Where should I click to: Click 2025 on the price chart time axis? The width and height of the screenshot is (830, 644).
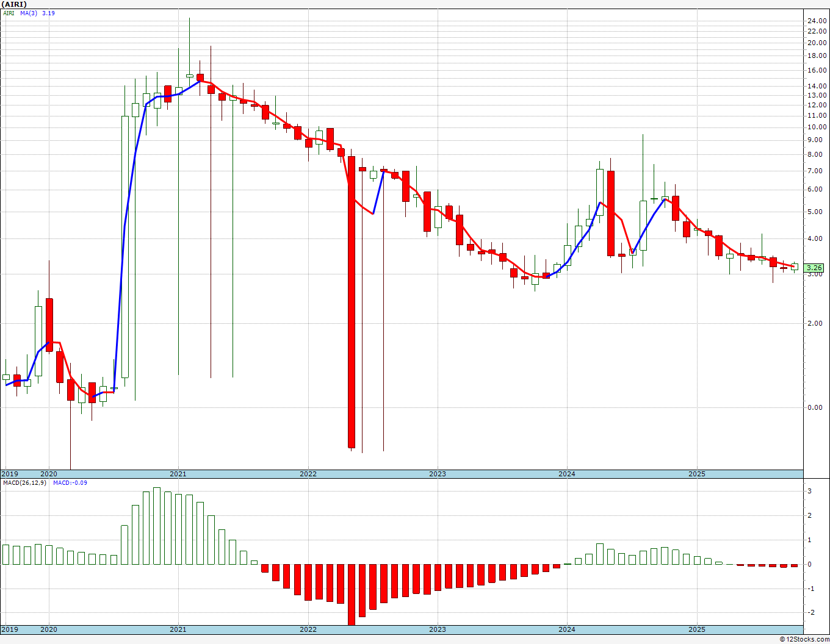pos(697,474)
